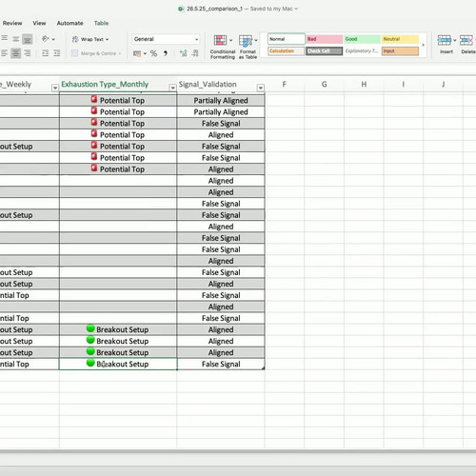Open the Review ribbon tab
Image resolution: width=476 pixels, height=476 pixels.
click(x=12, y=23)
